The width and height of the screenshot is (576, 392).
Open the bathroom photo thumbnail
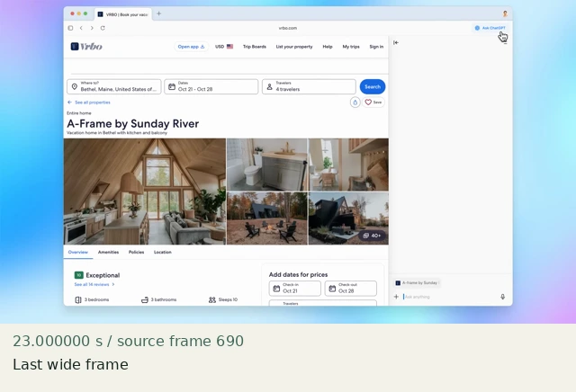(267, 165)
